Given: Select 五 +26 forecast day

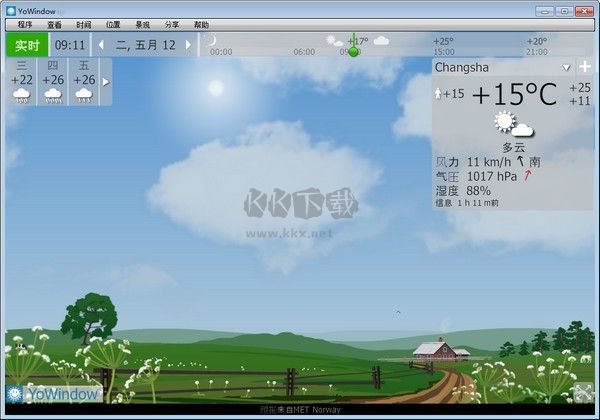Looking at the screenshot, I should (84, 81).
